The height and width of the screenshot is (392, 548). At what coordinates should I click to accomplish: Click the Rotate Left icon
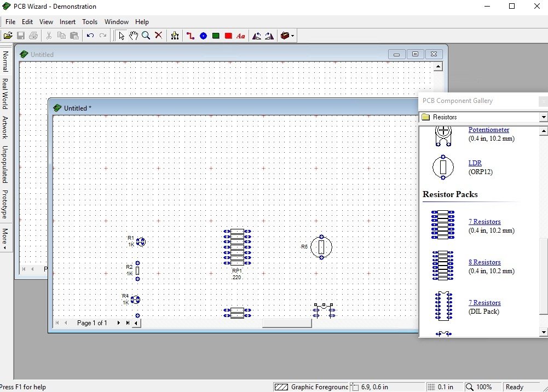(x=257, y=36)
